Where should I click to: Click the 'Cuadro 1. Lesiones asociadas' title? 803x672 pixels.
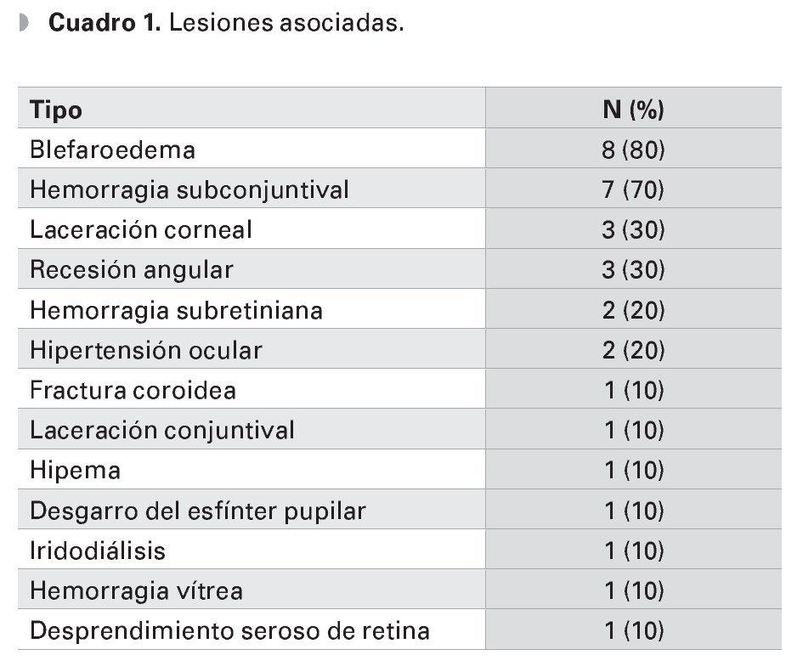click(225, 23)
